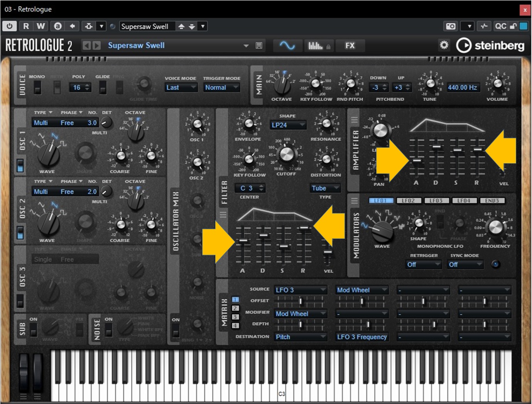Click the plug-in power activate button
Screen dimensions: 532x404
[x=9, y=26]
